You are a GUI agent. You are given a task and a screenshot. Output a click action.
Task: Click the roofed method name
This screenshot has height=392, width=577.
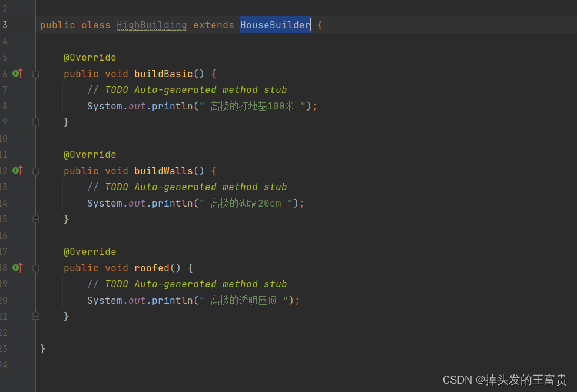[x=152, y=268]
